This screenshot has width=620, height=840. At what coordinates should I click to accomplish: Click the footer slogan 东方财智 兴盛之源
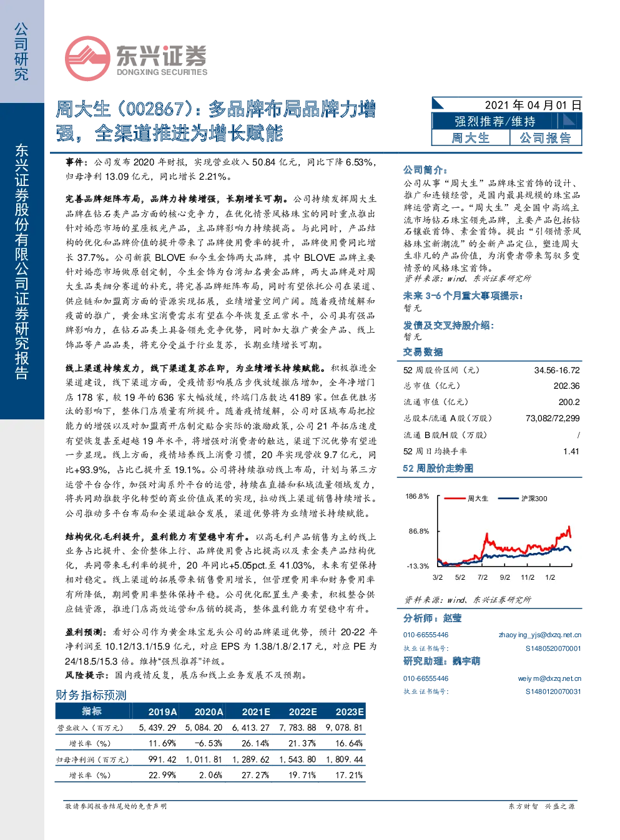tap(541, 806)
